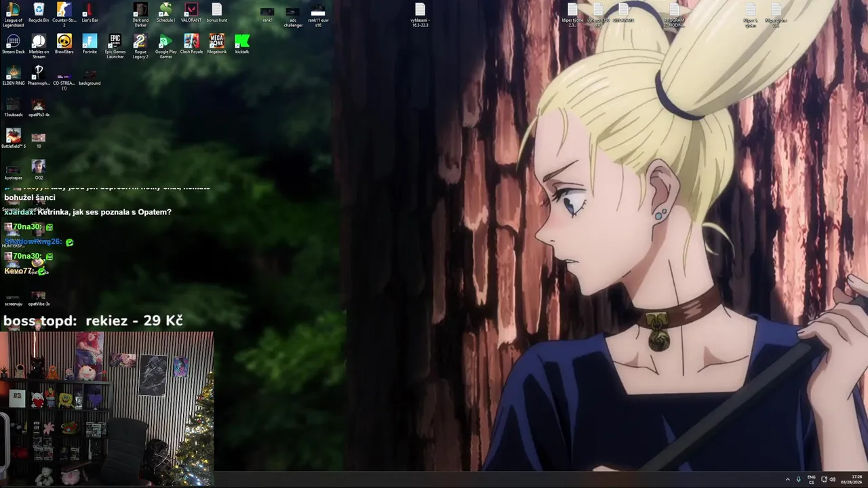Open the Recycle Bin

pyautogui.click(x=39, y=13)
